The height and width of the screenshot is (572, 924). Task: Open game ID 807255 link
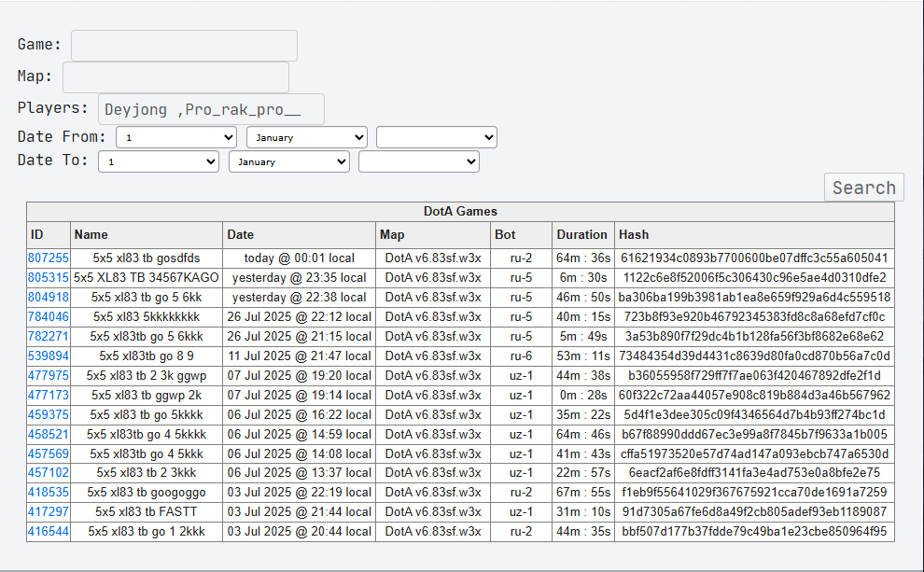pos(49,258)
